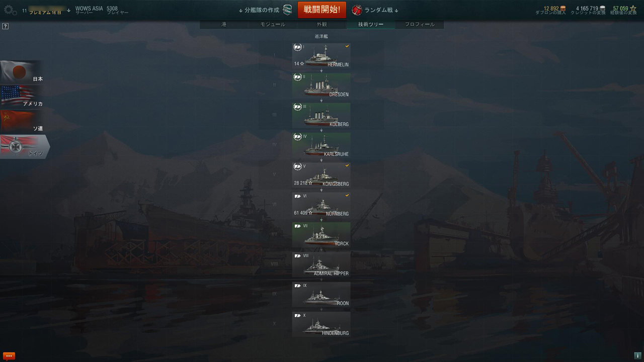Click the question mark help icon
Image resolution: width=644 pixels, height=362 pixels.
pyautogui.click(x=6, y=26)
